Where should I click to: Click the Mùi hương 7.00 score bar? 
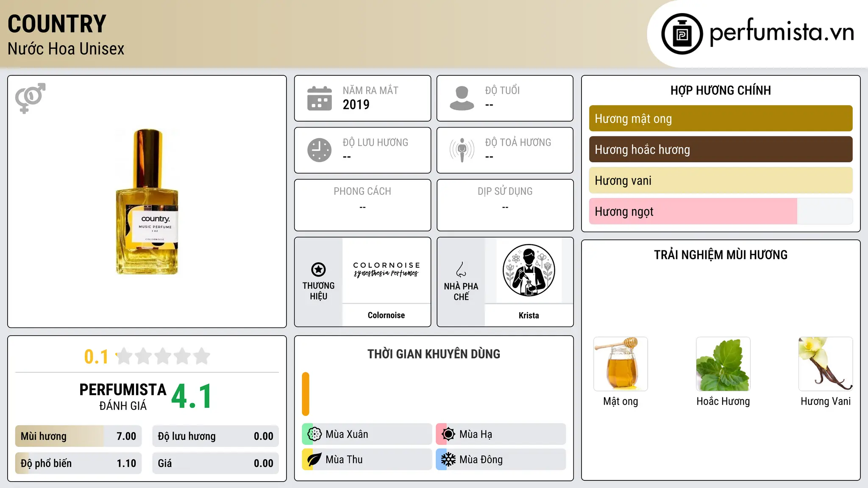pos(78,436)
